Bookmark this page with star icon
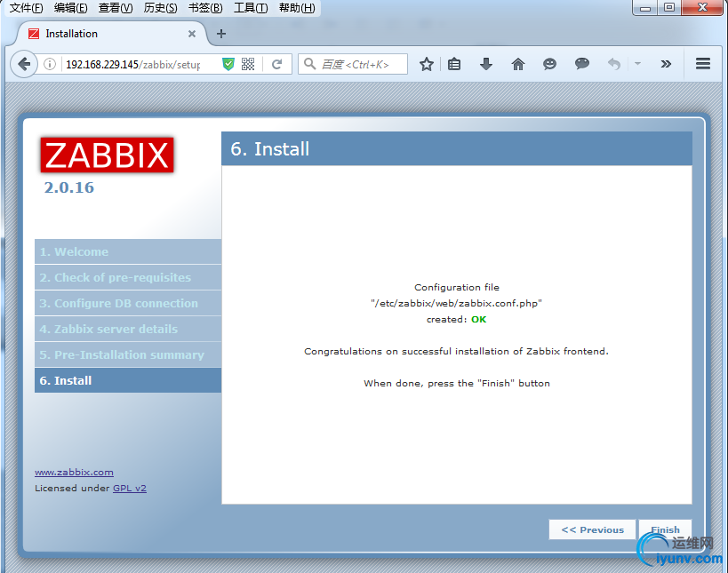The height and width of the screenshot is (573, 728). 426,64
